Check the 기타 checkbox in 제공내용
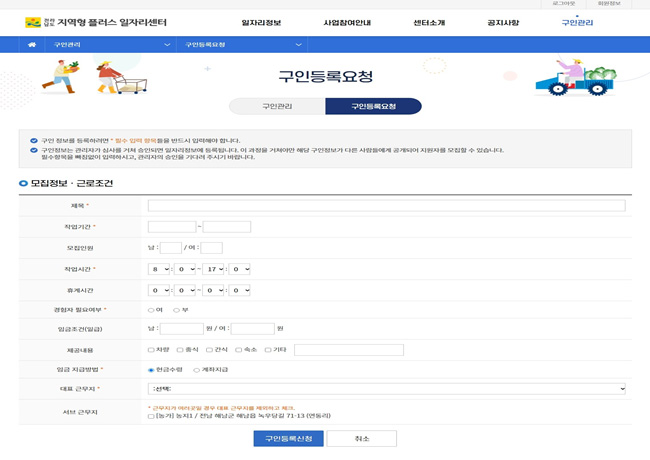650x460 pixels. pyautogui.click(x=268, y=350)
